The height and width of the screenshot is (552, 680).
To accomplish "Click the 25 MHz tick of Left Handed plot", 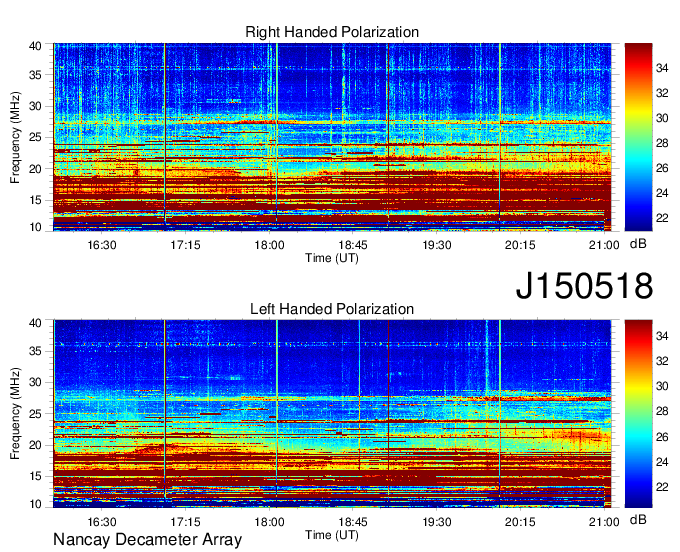I will pyautogui.click(x=35, y=414).
